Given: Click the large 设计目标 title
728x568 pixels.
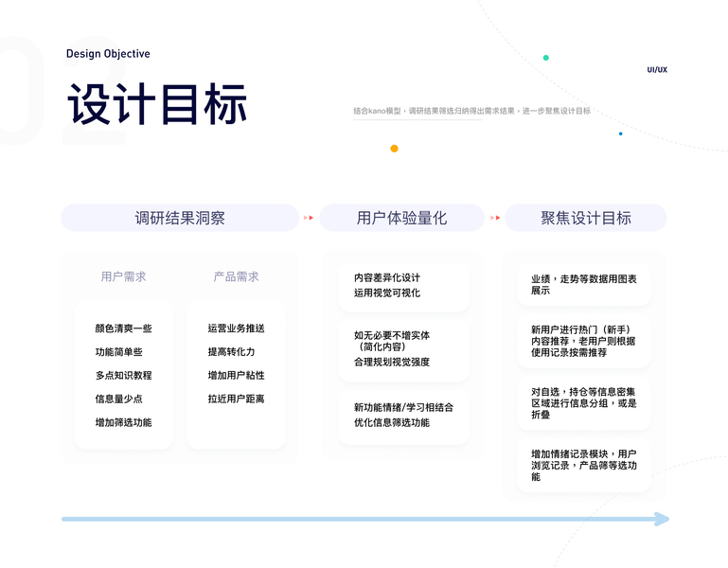Looking at the screenshot, I should pos(157,104).
